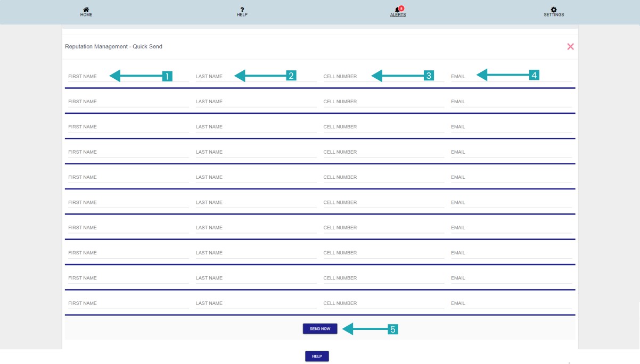Open the Settings gear icon
640x364 pixels.
click(x=554, y=10)
